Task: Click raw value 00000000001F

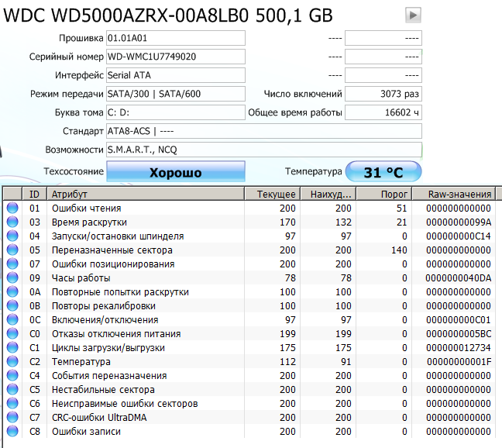Action: (459, 361)
